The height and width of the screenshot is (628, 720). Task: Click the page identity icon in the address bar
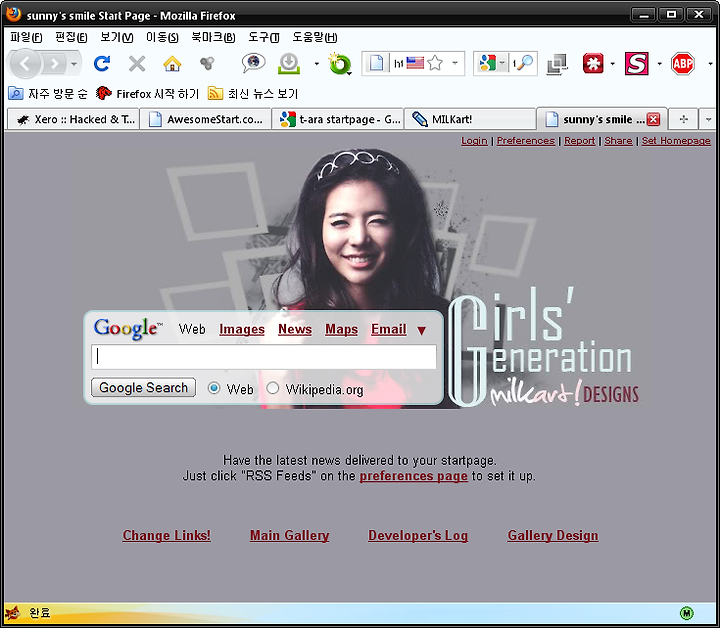tap(376, 63)
